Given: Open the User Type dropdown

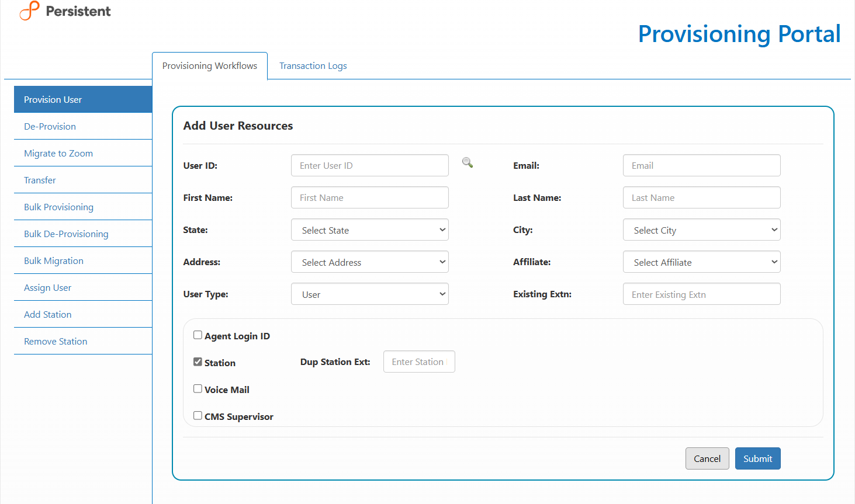Looking at the screenshot, I should [370, 294].
